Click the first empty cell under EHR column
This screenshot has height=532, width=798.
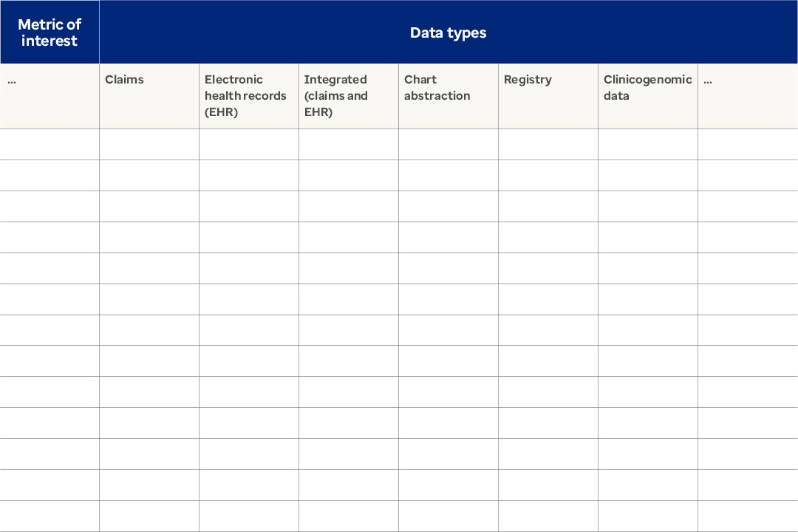pyautogui.click(x=248, y=144)
